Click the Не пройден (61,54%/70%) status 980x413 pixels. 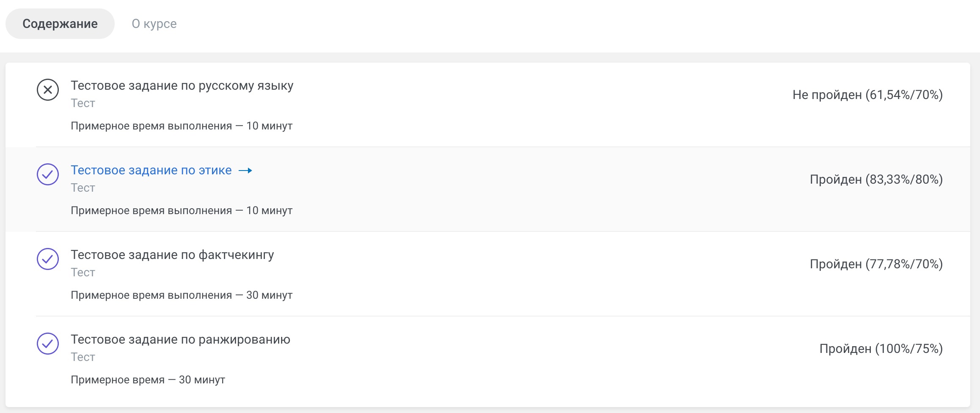pos(867,95)
